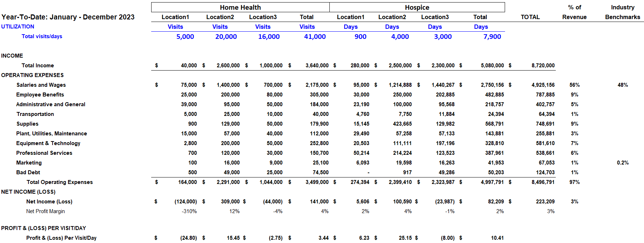Click the Home Health header cell
Image resolution: width=644 pixels, height=243 pixels.
[240, 8]
